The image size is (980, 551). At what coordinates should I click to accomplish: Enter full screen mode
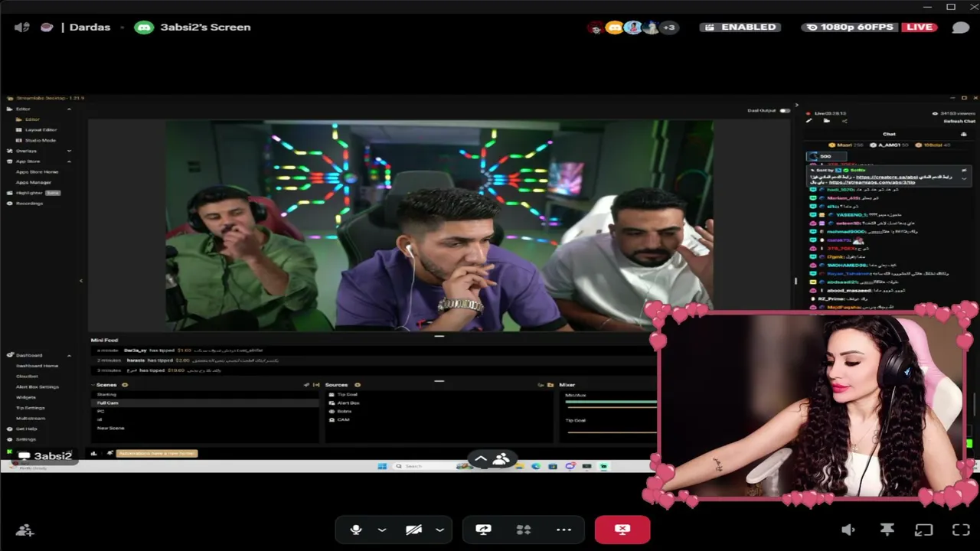(x=961, y=530)
